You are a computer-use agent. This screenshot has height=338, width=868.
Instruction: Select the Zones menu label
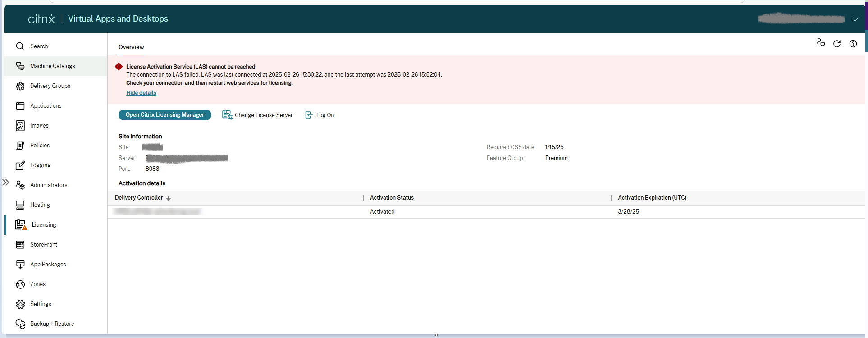pos(38,284)
